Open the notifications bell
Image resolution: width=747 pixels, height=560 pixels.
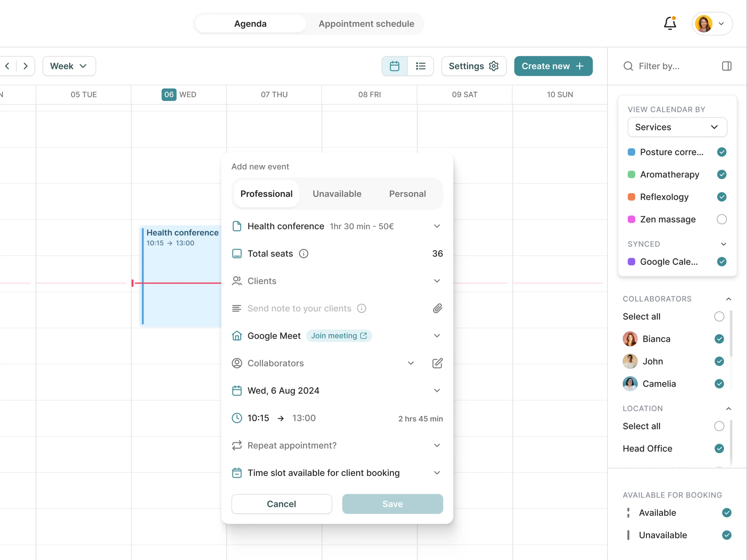670,23
